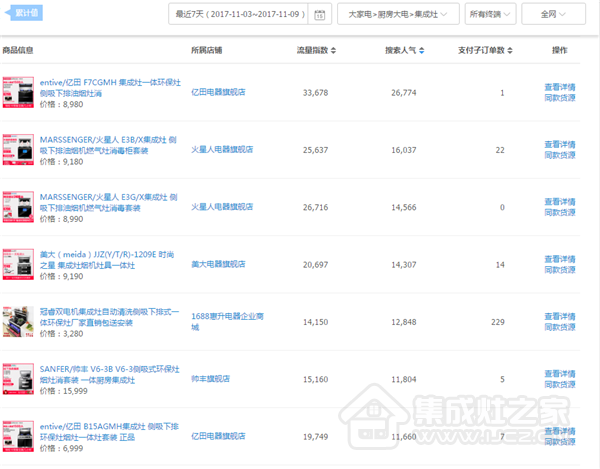Visit 火星人电器旗舰店 shop for E3B/X row
600x469 pixels.
point(222,150)
